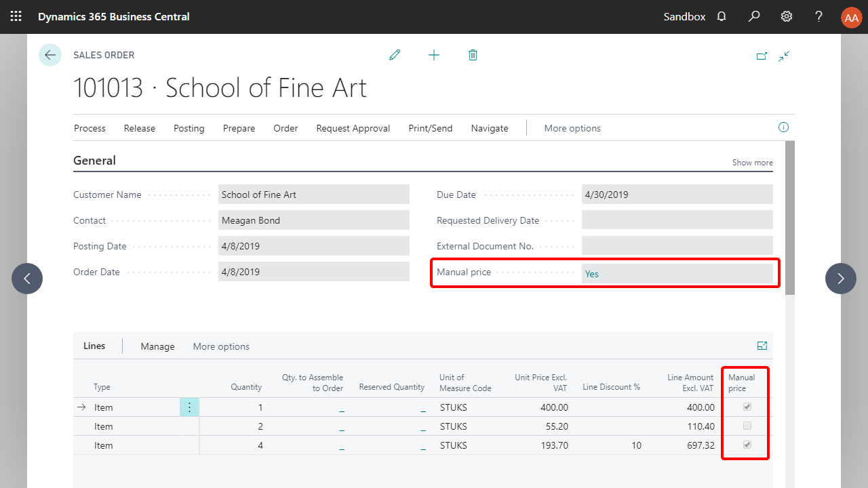Click the External Document No. field

pos(677,245)
